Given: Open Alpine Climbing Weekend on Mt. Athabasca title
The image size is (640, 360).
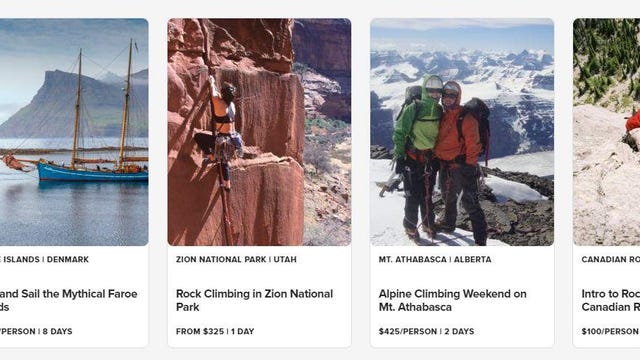Looking at the screenshot, I should pyautogui.click(x=452, y=300).
